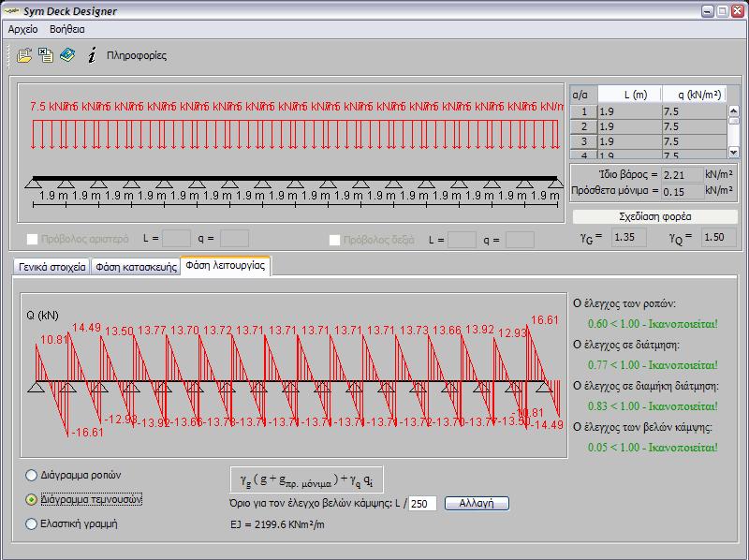Click the L cell of row 2
Viewport: 749px width, 560px height.
tap(630, 126)
